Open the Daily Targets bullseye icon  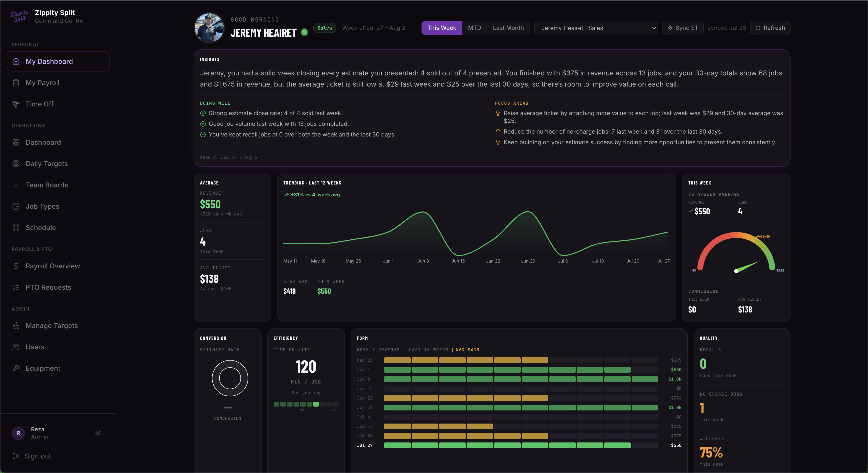(x=16, y=164)
